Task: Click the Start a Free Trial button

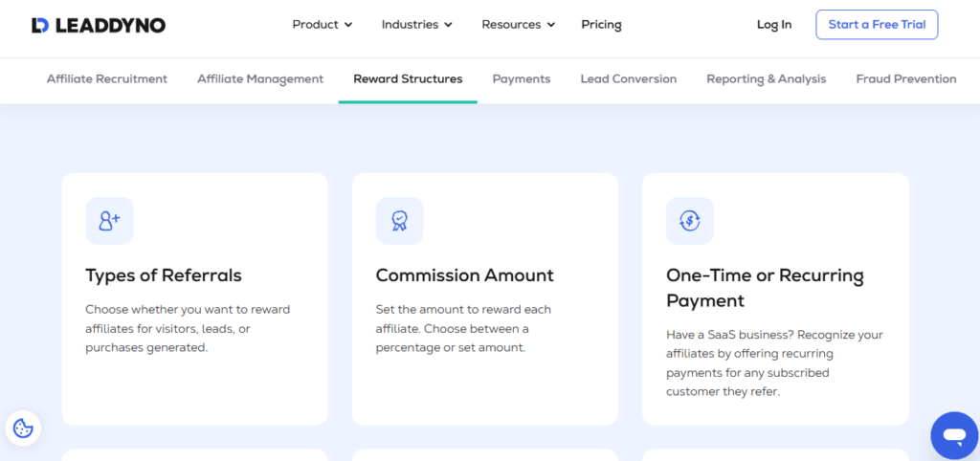Action: tap(877, 25)
